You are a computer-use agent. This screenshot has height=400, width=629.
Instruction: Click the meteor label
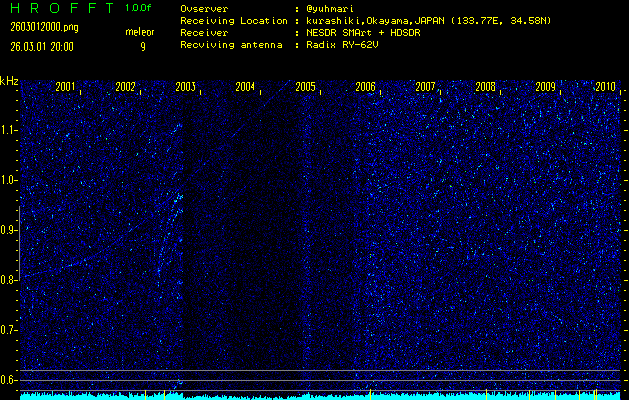pos(140,33)
